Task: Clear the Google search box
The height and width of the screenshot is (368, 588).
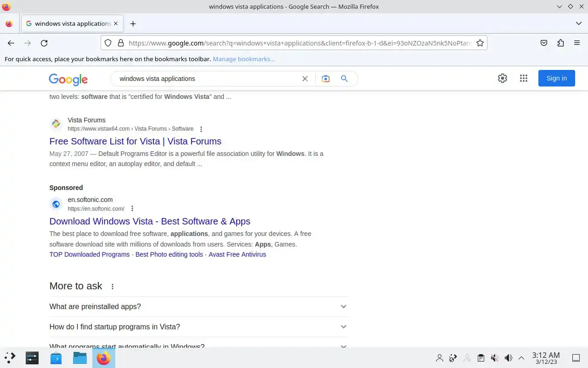Action: tap(305, 79)
